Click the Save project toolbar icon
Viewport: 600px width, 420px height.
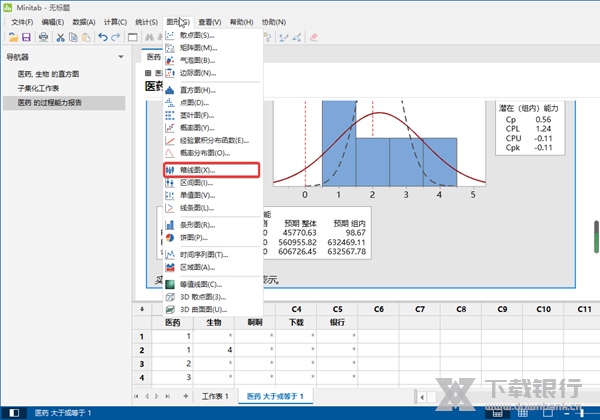click(x=27, y=37)
